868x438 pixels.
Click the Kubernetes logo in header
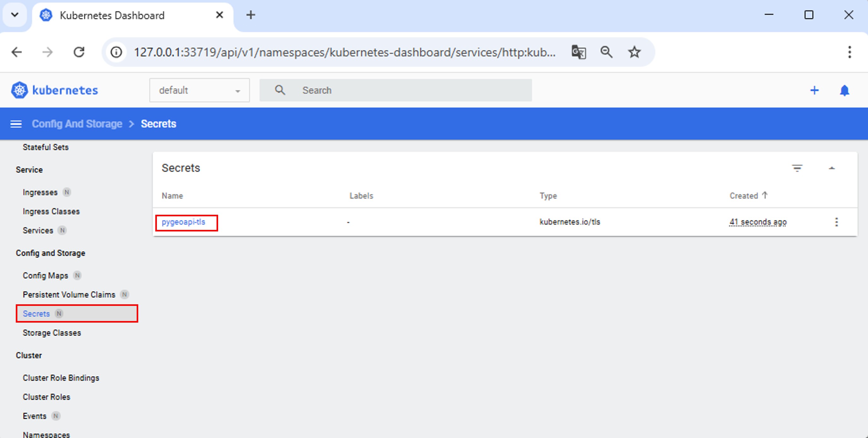pos(20,90)
